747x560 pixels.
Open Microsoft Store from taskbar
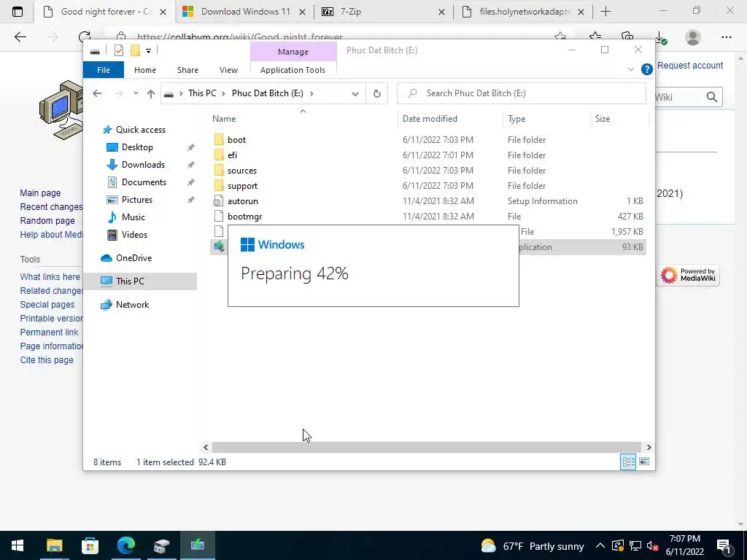90,545
